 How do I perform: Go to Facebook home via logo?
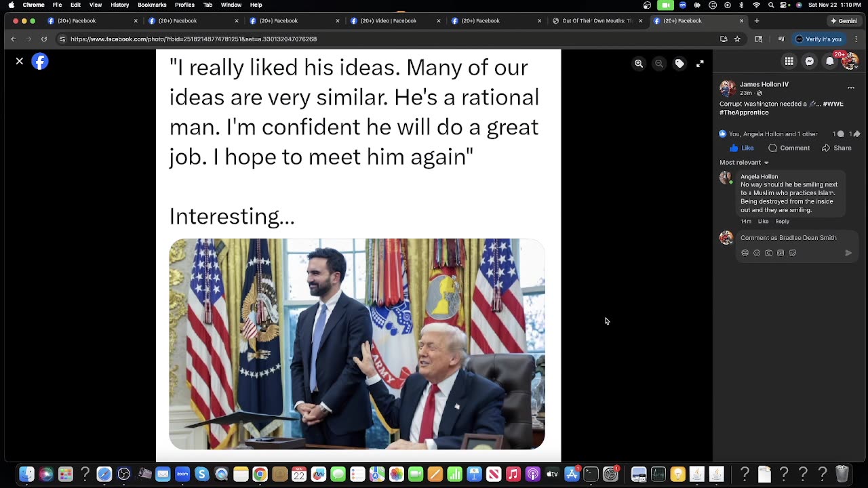click(40, 62)
